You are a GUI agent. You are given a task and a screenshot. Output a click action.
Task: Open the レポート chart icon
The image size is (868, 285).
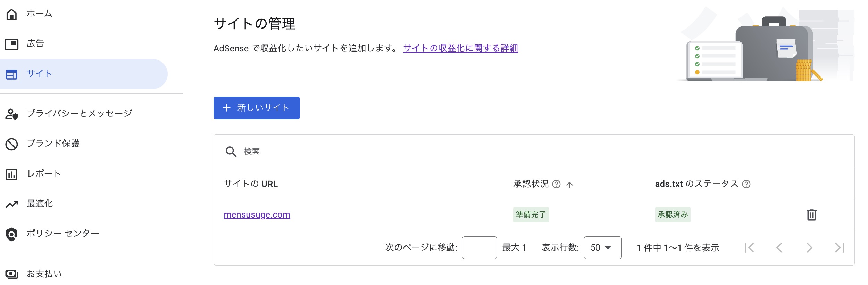coord(11,174)
